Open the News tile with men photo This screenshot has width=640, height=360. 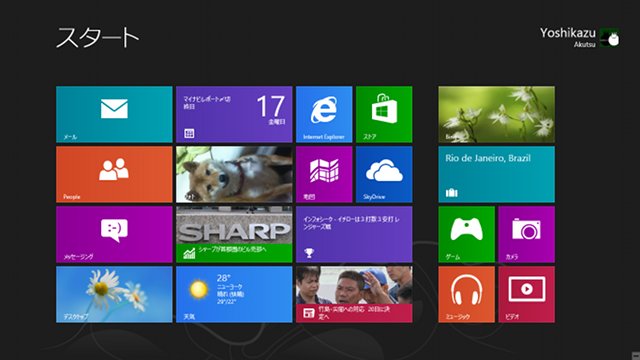click(x=354, y=294)
